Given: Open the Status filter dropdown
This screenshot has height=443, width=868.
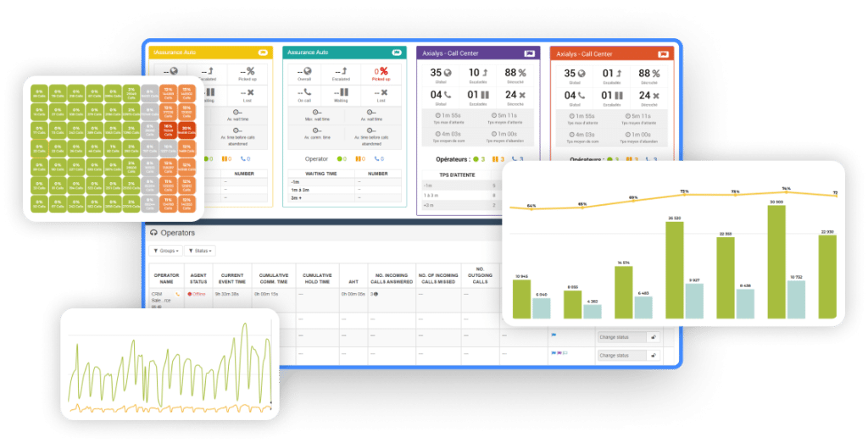Looking at the screenshot, I should [200, 251].
